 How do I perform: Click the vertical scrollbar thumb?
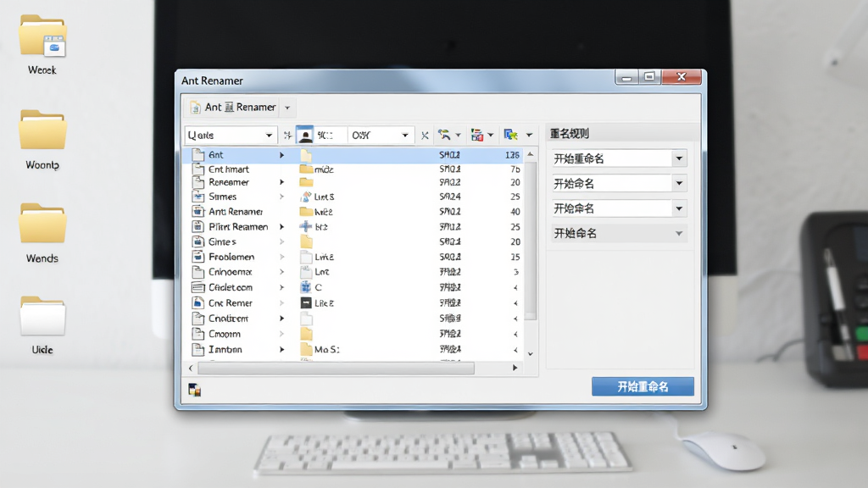531,241
